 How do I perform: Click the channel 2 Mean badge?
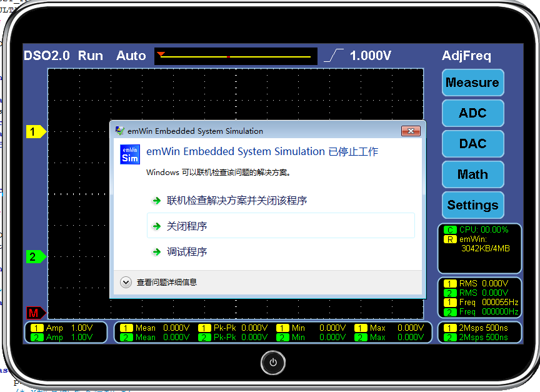pos(126,338)
